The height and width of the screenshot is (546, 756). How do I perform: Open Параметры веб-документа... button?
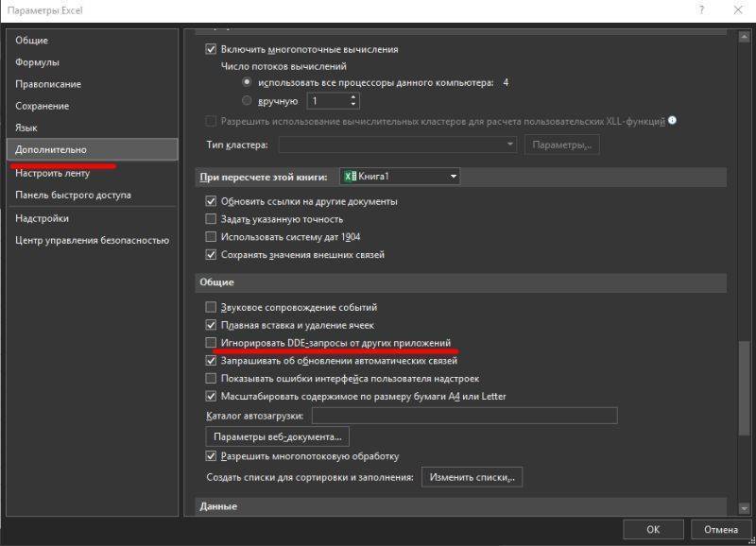pyautogui.click(x=277, y=437)
